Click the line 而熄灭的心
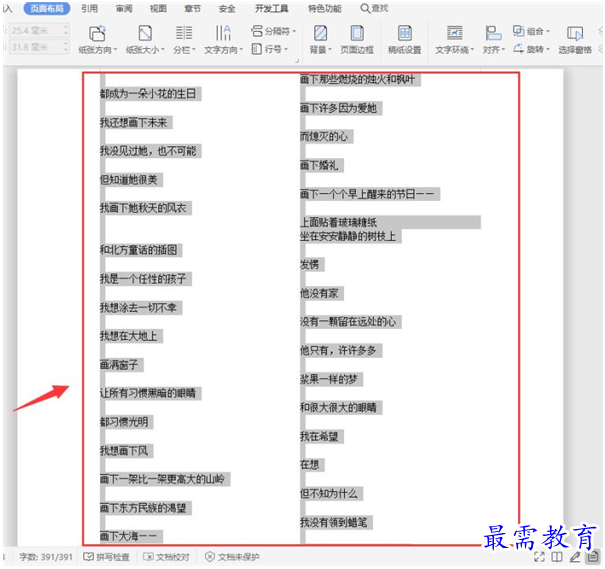 (x=324, y=137)
